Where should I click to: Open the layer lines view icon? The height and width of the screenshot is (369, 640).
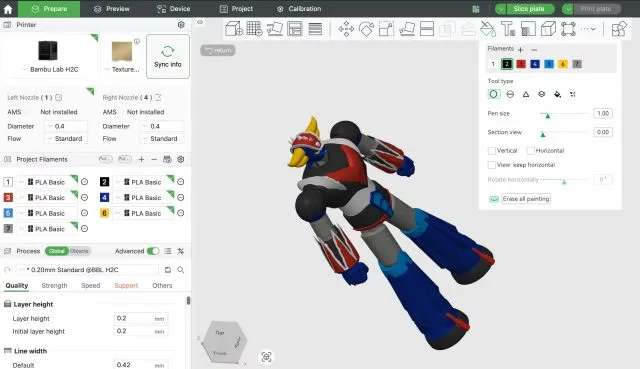[x=315, y=29]
